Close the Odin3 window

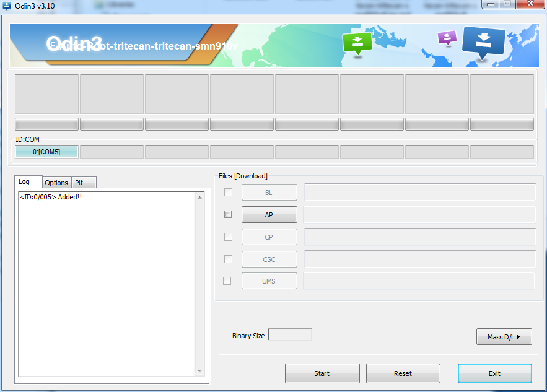(x=531, y=4)
